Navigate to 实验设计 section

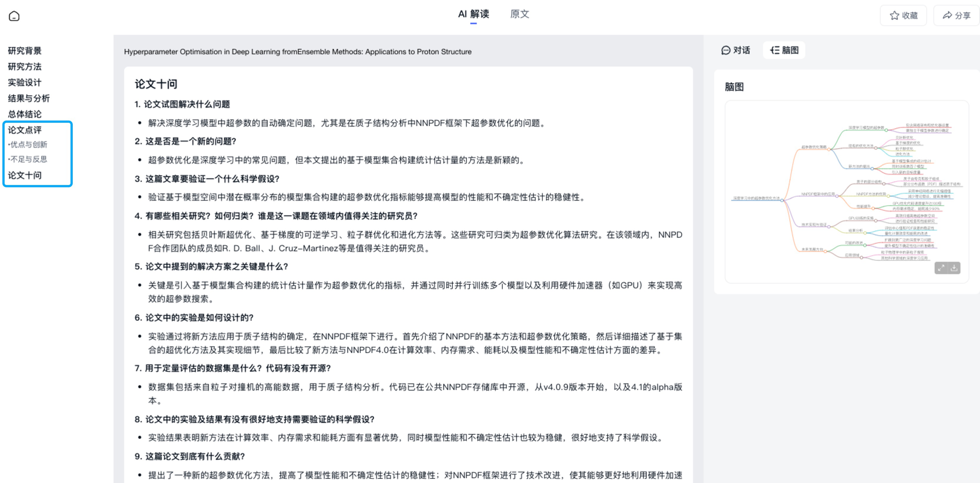pos(25,82)
